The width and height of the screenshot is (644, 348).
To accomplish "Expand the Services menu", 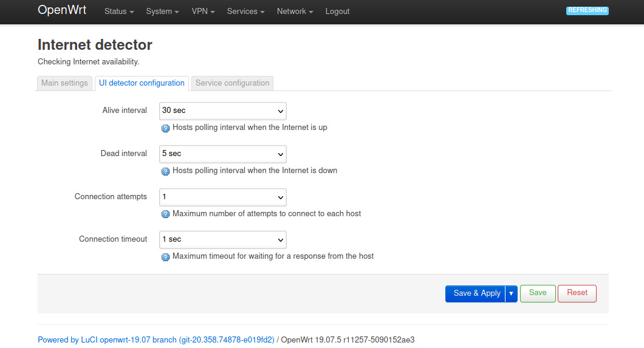I will [245, 12].
